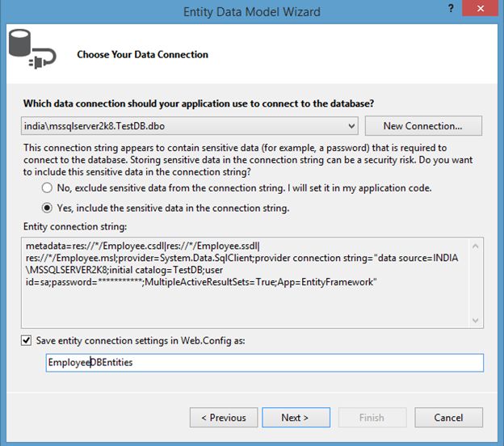The image size is (504, 446).
Task: Cancel the wizard
Action: (448, 418)
